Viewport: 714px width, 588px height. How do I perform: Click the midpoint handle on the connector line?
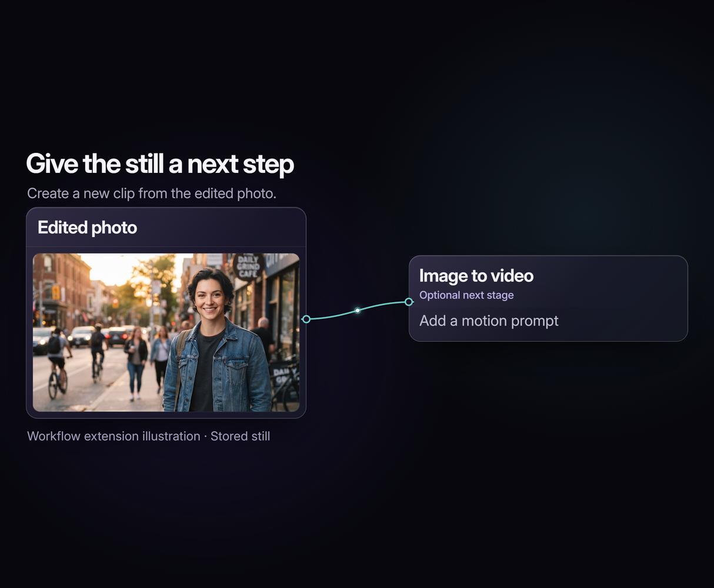coord(358,310)
